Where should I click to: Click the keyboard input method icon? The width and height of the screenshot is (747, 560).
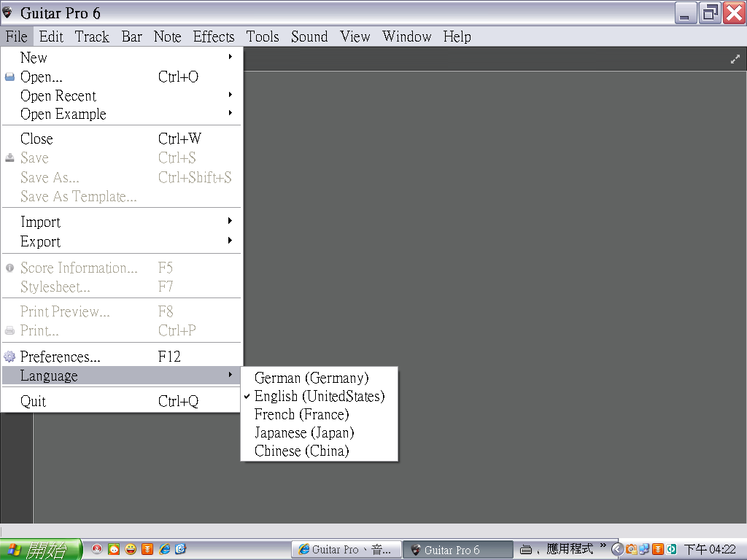pyautogui.click(x=526, y=550)
